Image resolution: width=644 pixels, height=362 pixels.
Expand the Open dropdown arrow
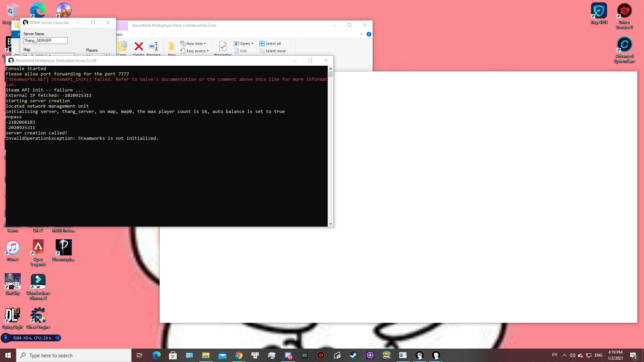point(252,44)
